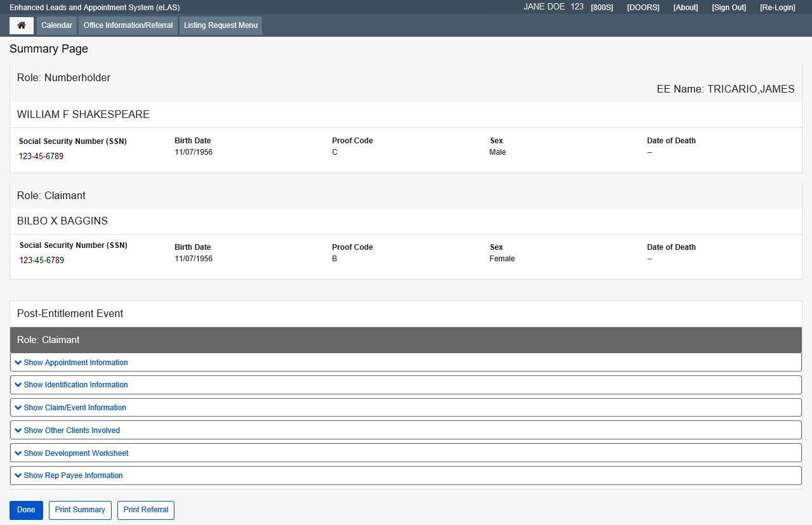Screen dimensions: 812x525
Task: Click the Role: Claimant dark header bar
Action: click(406, 340)
